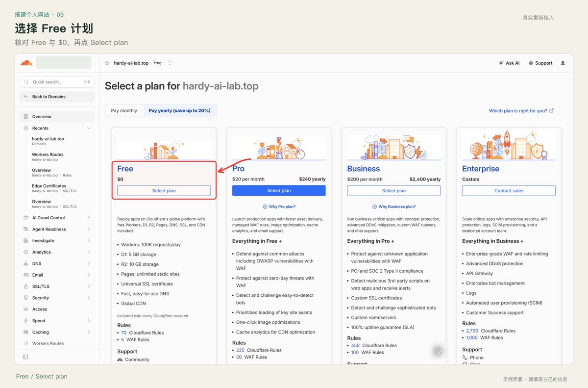Click the Ask AI sparkle button
The image size is (588, 388).
(x=509, y=63)
